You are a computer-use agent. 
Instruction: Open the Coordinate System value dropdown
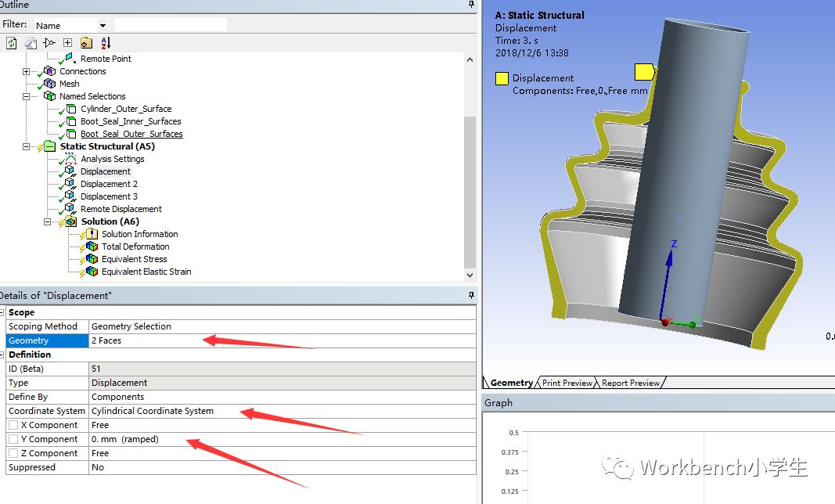tap(283, 411)
